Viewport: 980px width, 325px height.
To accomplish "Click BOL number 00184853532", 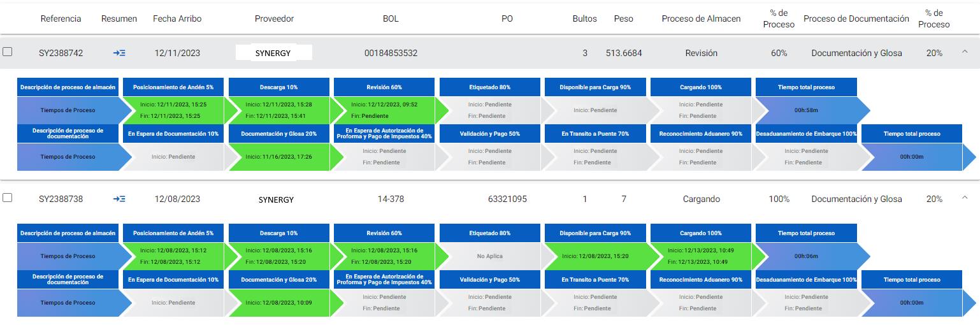I will (x=391, y=54).
